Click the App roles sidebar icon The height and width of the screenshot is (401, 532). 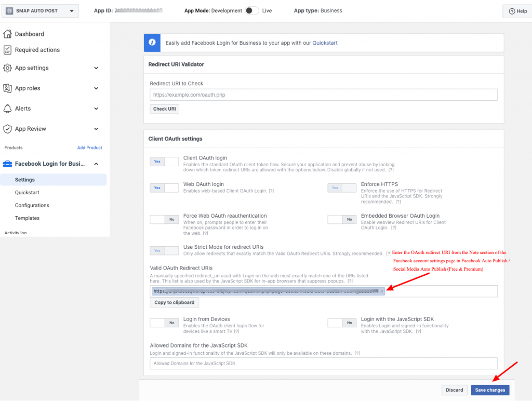(x=9, y=88)
